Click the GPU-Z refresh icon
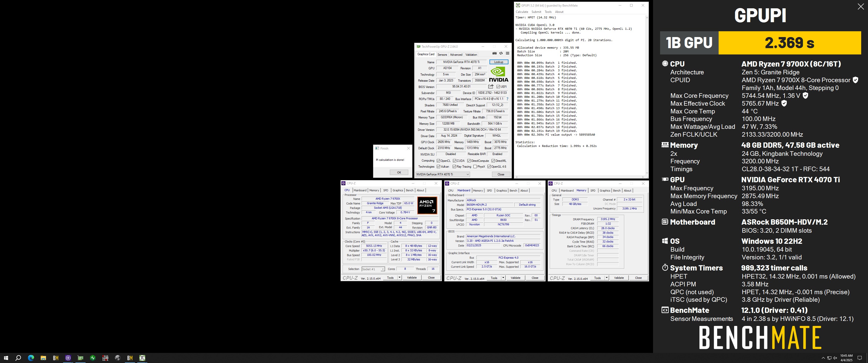868x363 pixels. point(501,53)
